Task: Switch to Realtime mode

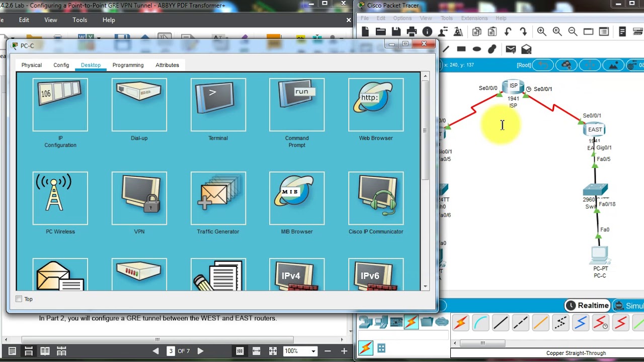Action: pos(588,306)
